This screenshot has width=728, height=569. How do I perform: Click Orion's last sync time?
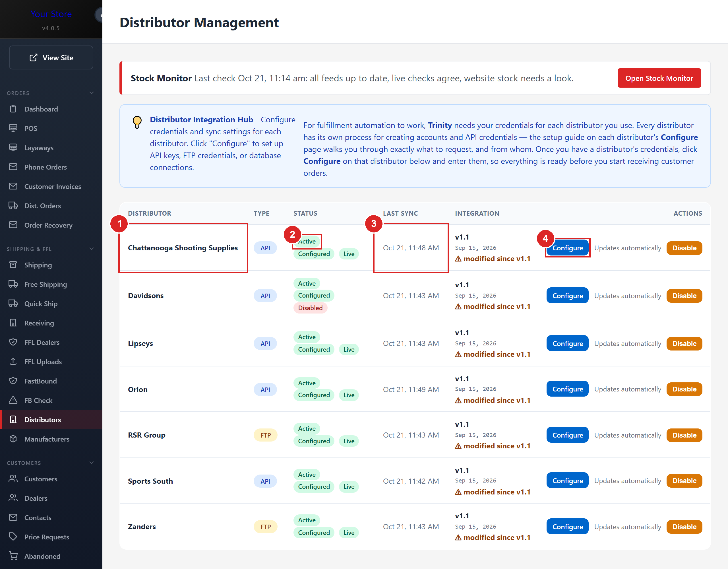click(x=411, y=390)
